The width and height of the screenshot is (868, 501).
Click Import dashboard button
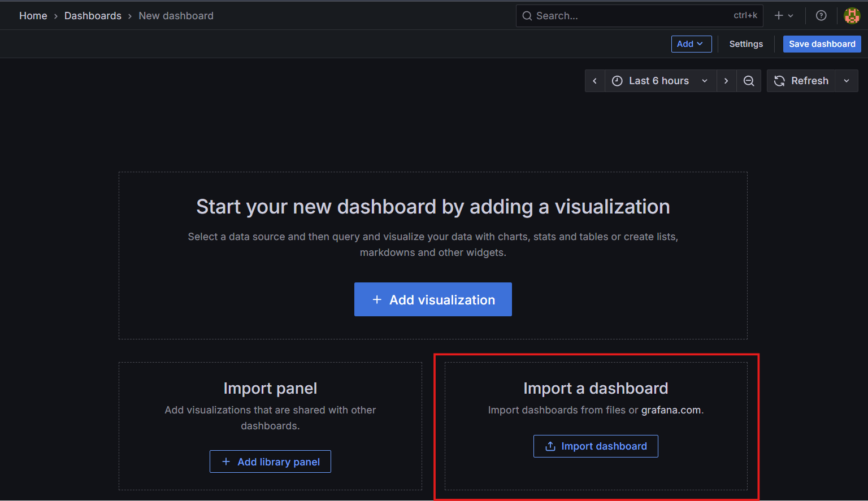coord(596,446)
